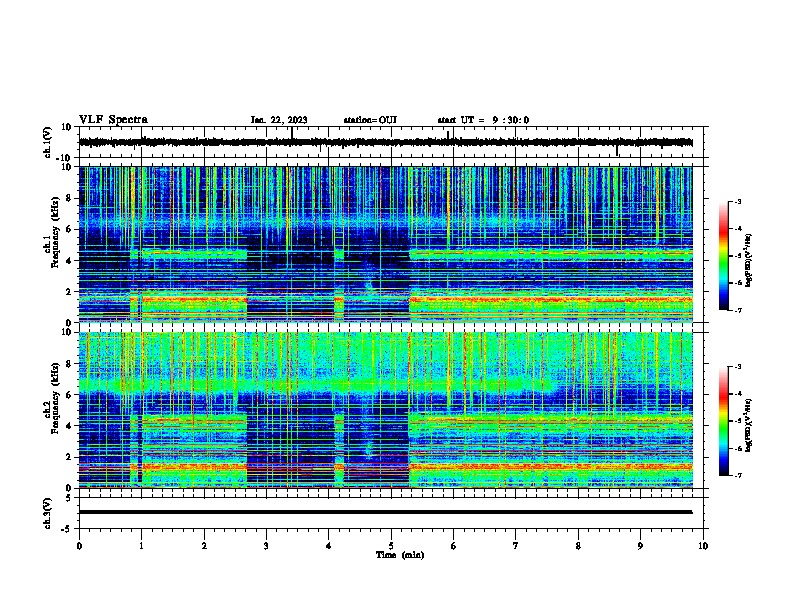The image size is (792, 612).
Task: Click the ch.1 spectrogram color scale bar
Action: [723, 256]
